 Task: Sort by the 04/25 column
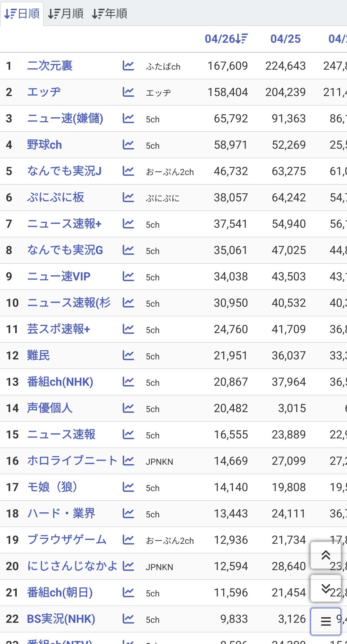point(286,38)
